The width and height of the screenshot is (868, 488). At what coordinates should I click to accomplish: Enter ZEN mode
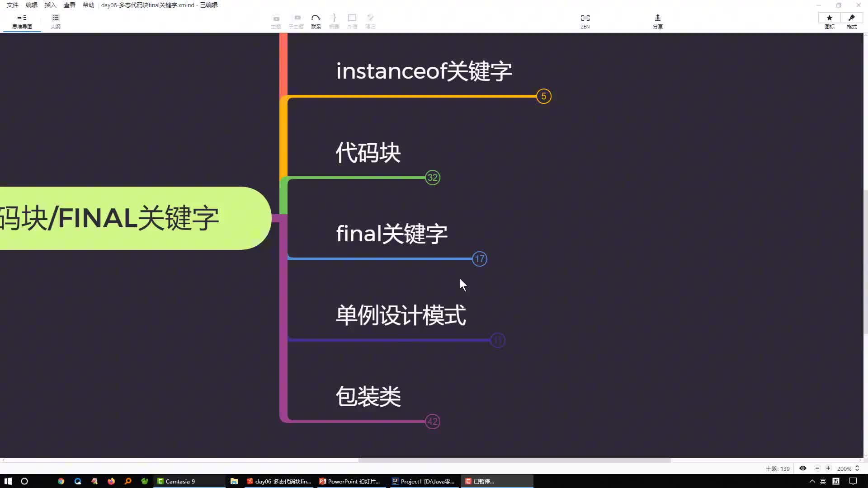(585, 21)
